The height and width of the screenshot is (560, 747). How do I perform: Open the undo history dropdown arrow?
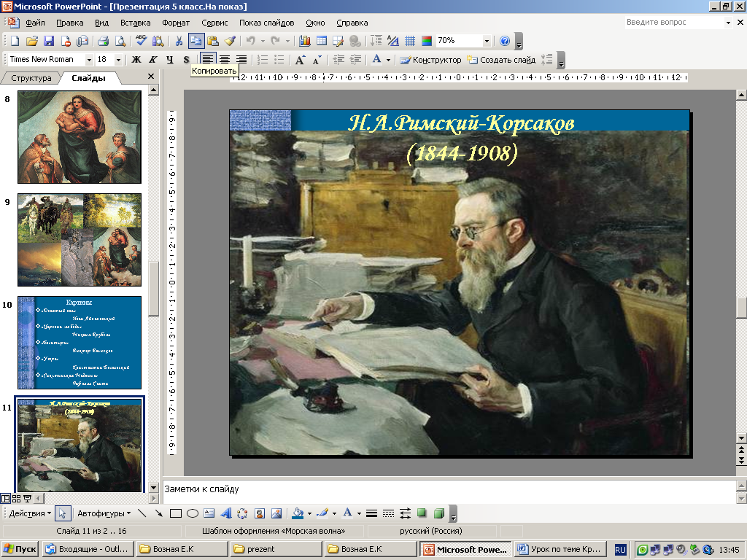click(263, 41)
